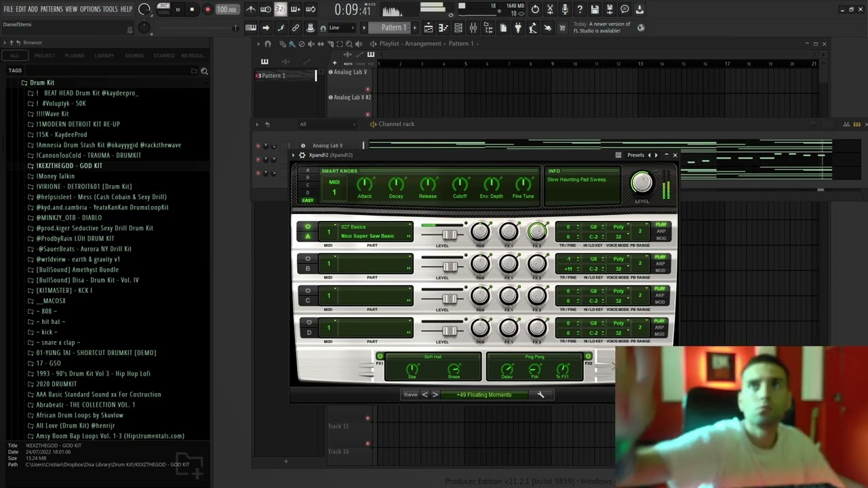Image resolution: width=868 pixels, height=488 pixels.
Task: Toggle power for Xpand!2 part B
Action: point(308,258)
